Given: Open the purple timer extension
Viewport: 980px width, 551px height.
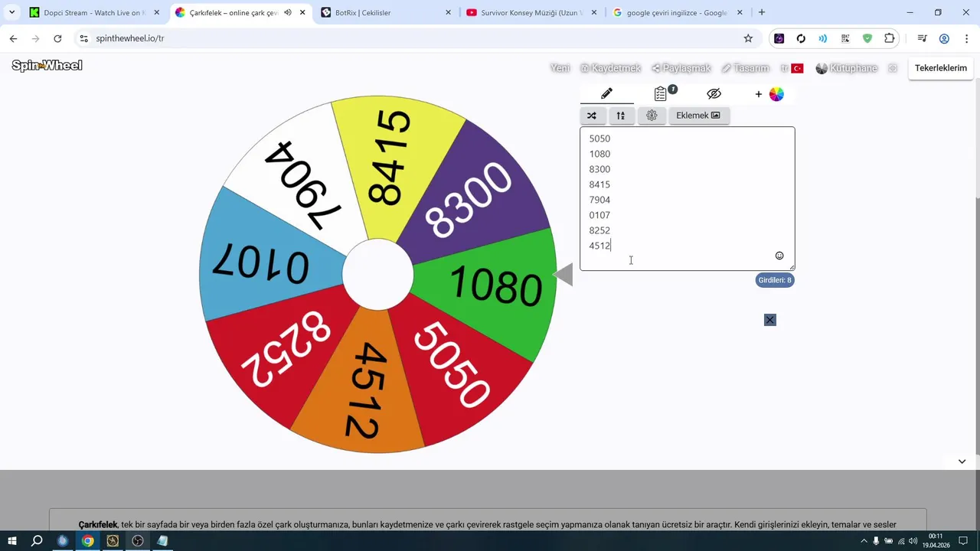Looking at the screenshot, I should [779, 38].
